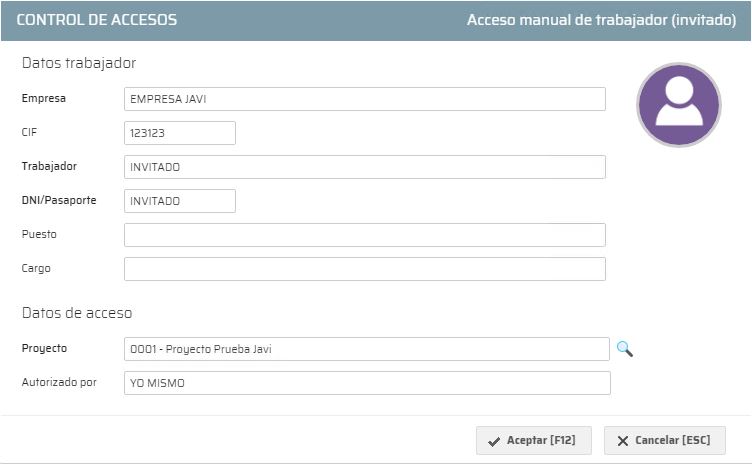Click the 'CIF' field label text
The height and width of the screenshot is (464, 752).
[x=29, y=132]
